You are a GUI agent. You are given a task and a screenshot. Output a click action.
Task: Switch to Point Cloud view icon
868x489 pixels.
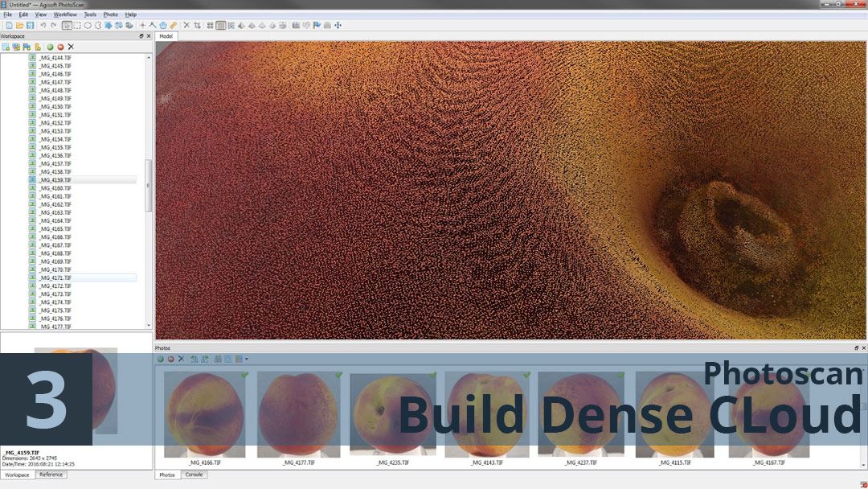(211, 26)
